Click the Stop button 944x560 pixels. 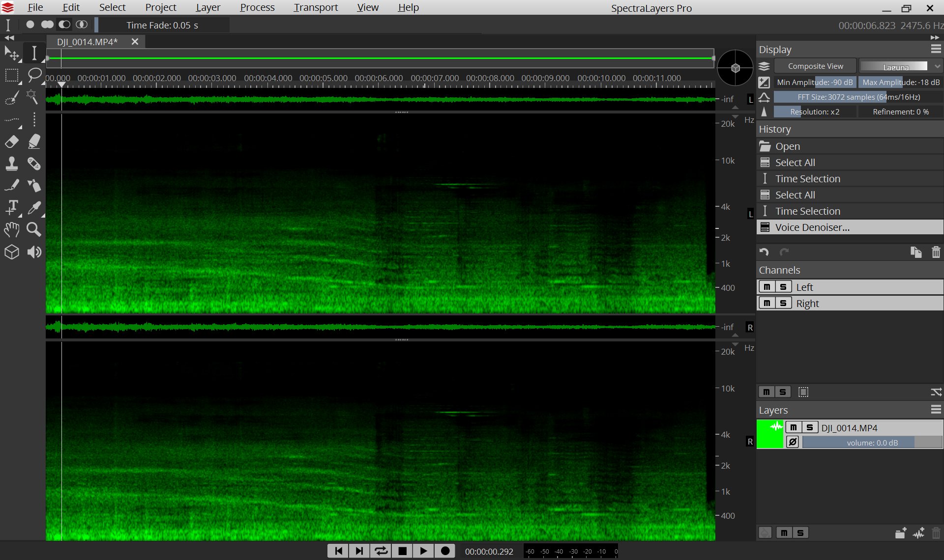402,551
